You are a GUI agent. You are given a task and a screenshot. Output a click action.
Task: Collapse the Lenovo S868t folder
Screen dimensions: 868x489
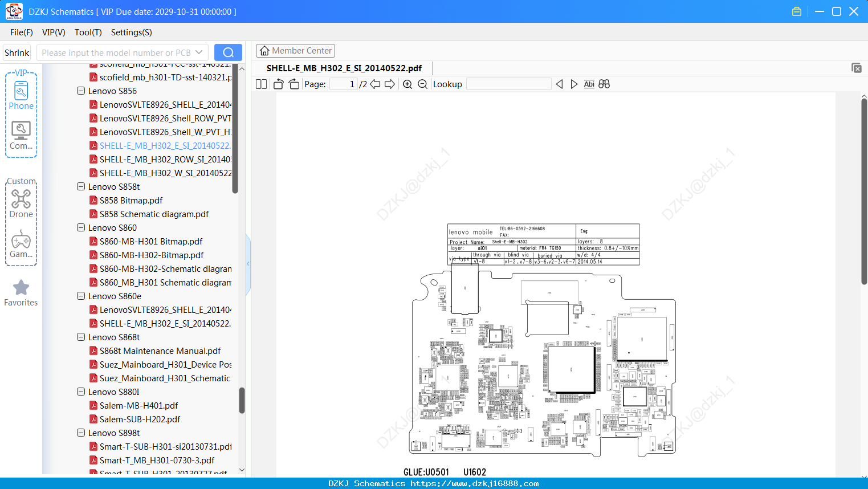pyautogui.click(x=81, y=337)
